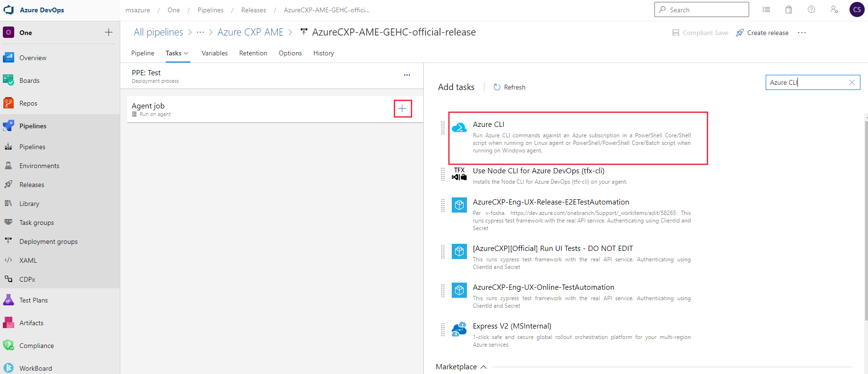Select the tfx-cli task icon
Screen dimensions: 868x374
(459, 174)
